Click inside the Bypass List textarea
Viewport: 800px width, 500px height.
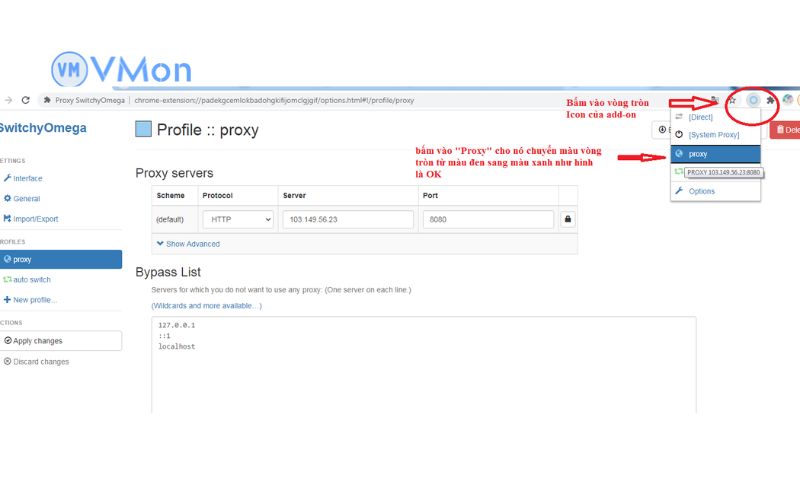click(423, 365)
